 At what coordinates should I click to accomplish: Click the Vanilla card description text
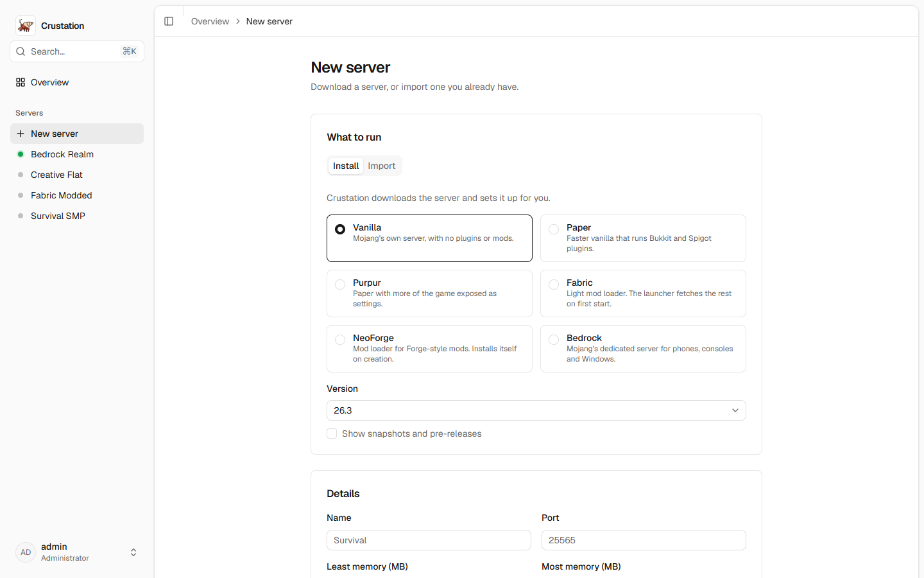(x=433, y=238)
